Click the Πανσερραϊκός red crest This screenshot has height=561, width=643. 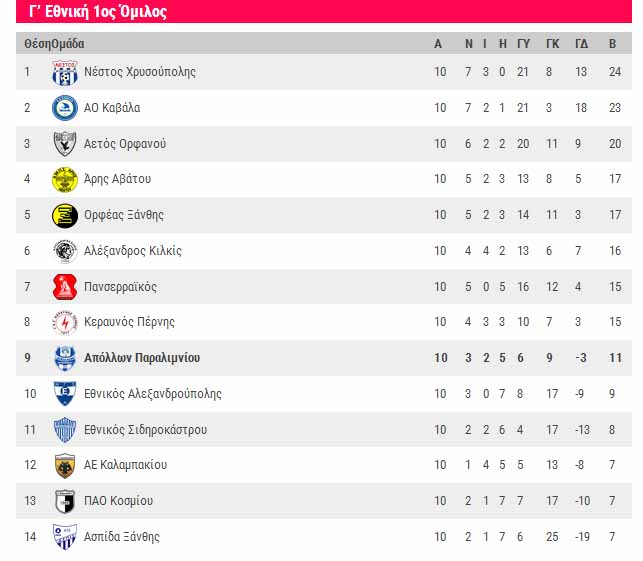[65, 287]
